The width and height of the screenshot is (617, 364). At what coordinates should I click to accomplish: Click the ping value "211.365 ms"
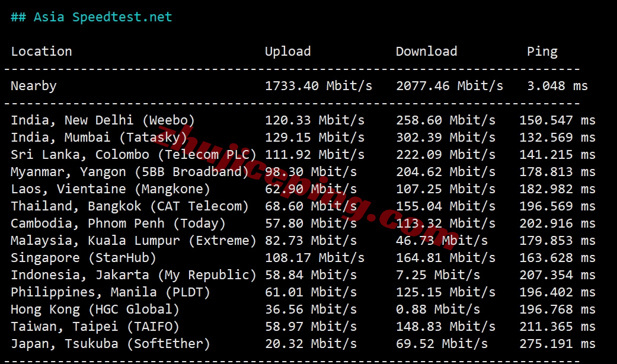coord(558,326)
